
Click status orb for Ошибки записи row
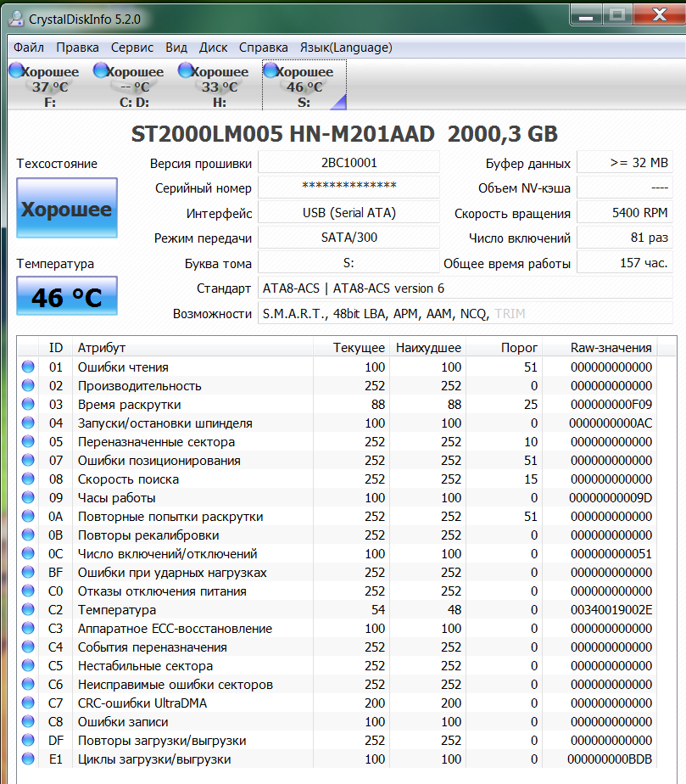pyautogui.click(x=28, y=721)
